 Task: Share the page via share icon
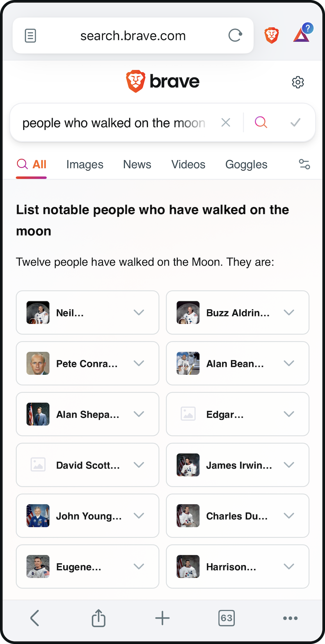coord(98,618)
